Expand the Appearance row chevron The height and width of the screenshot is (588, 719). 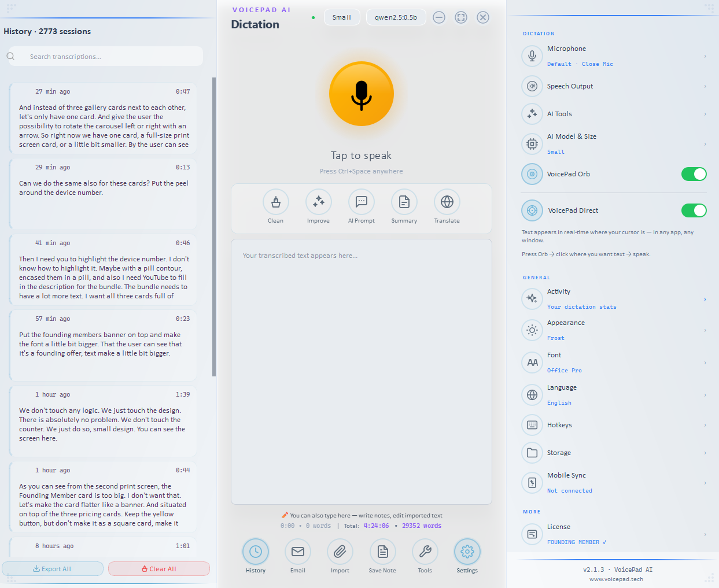[x=705, y=330]
